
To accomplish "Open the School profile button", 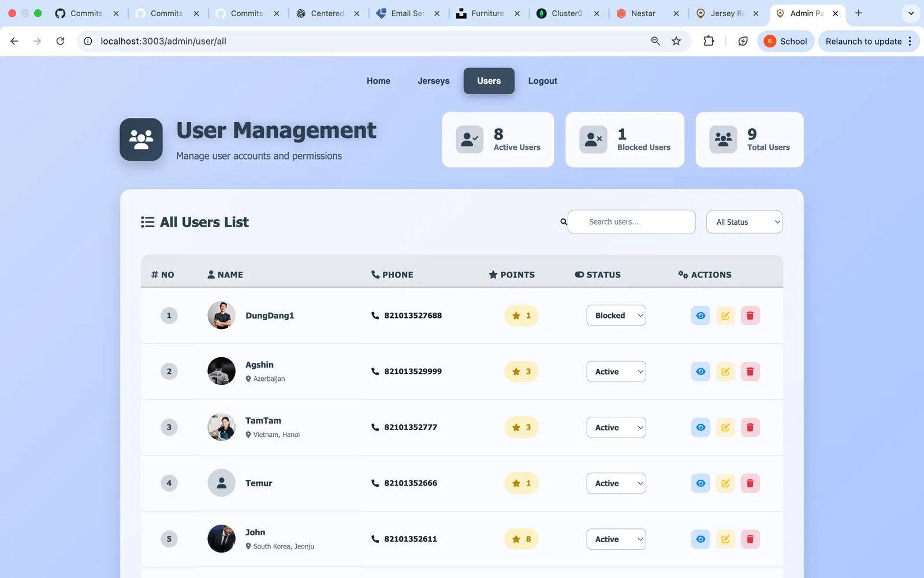I will [x=785, y=41].
